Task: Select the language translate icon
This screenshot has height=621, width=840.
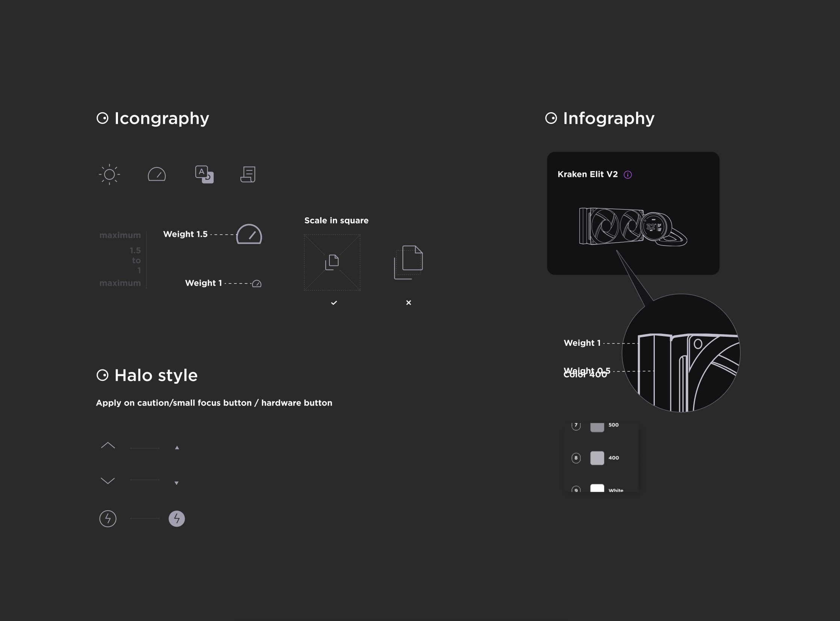Action: point(204,175)
